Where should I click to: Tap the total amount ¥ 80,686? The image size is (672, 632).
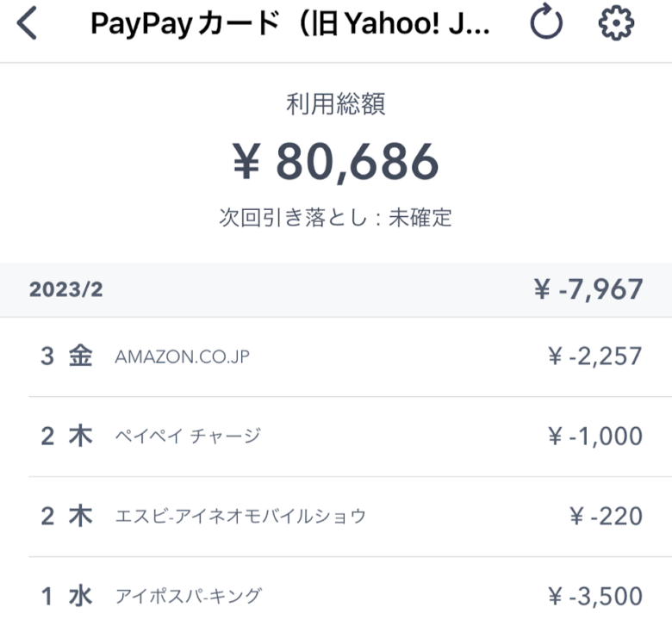(336, 162)
